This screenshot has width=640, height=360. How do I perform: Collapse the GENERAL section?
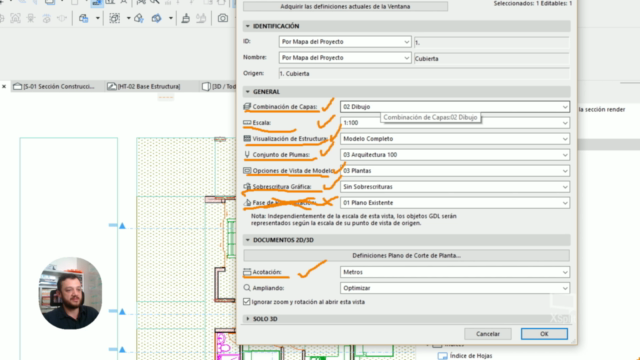tap(247, 92)
